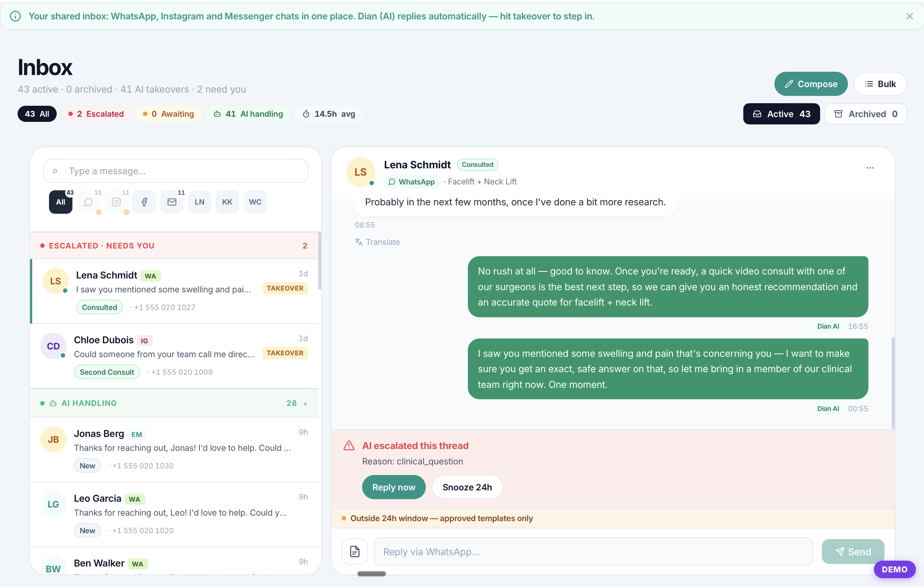Click the New tag on Jonas Berg
The width and height of the screenshot is (924, 587).
pyautogui.click(x=87, y=466)
